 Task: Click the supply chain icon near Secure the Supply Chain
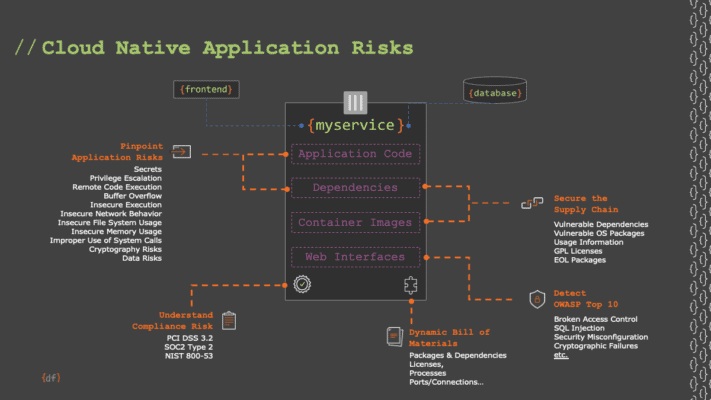click(533, 203)
